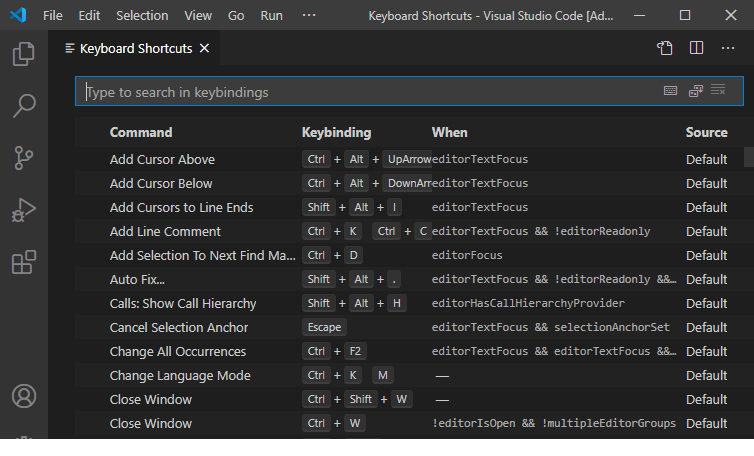Click the vertical scrollbar thumb
Image resolution: width=754 pixels, height=456 pixels.
click(x=749, y=157)
